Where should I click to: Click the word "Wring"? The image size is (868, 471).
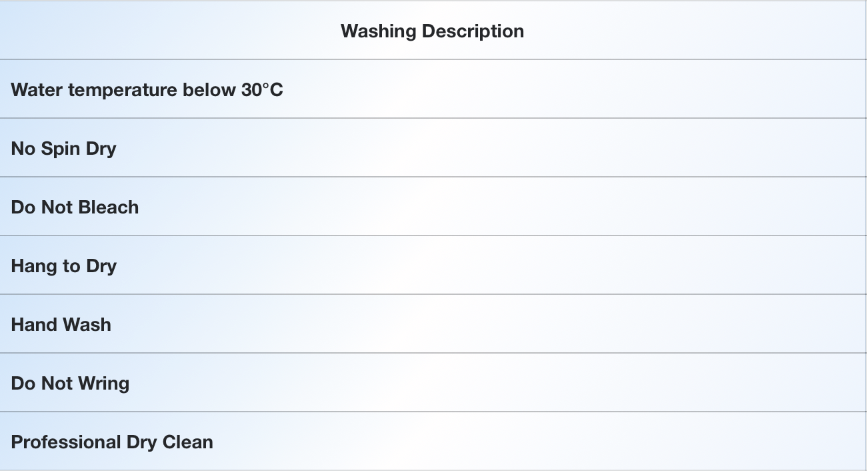click(x=103, y=384)
